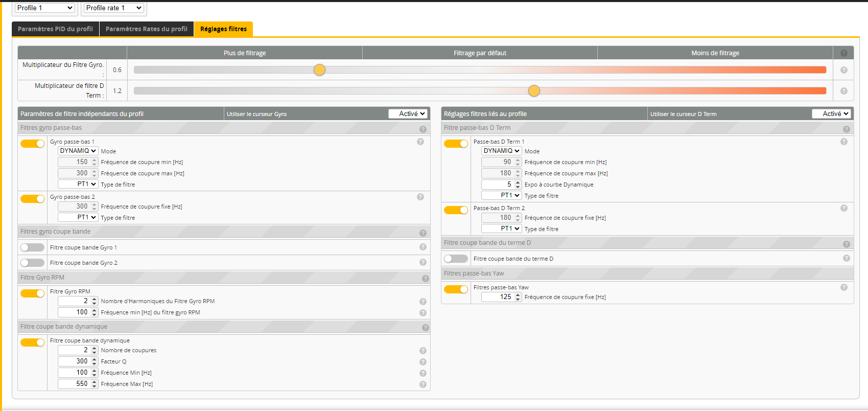Screen dimensions: 868x411
Task: Switch to Paramètres PID du profil tab
Action: pyautogui.click(x=55, y=29)
